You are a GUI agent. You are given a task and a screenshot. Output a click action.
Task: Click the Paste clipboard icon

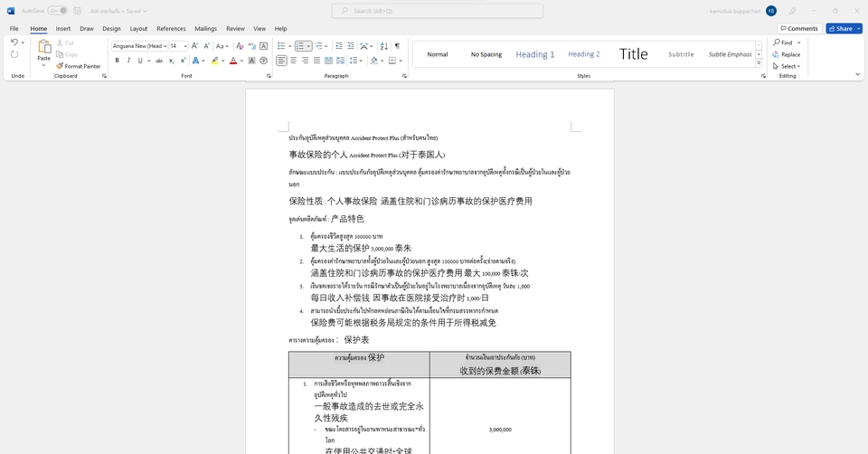point(43,47)
